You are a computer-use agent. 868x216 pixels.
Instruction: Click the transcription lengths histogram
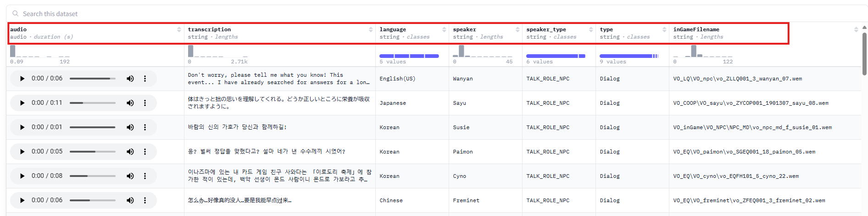click(x=218, y=51)
